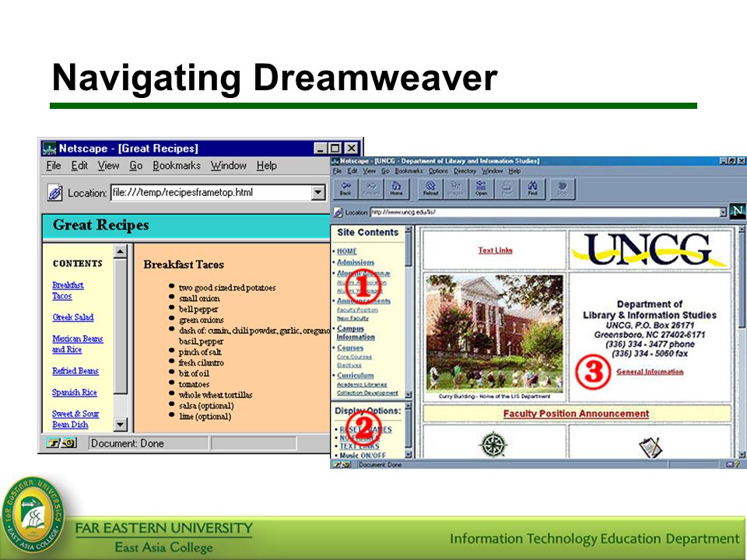Click the Back toolbar button in UNCG window

click(345, 188)
